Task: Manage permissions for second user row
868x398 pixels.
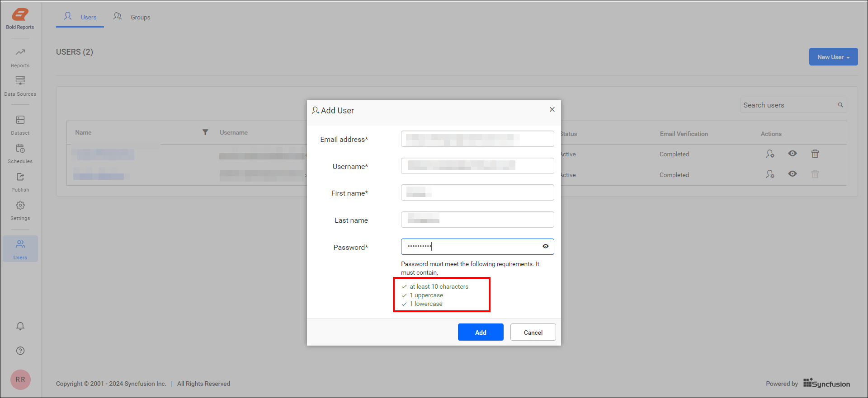Action: [770, 174]
